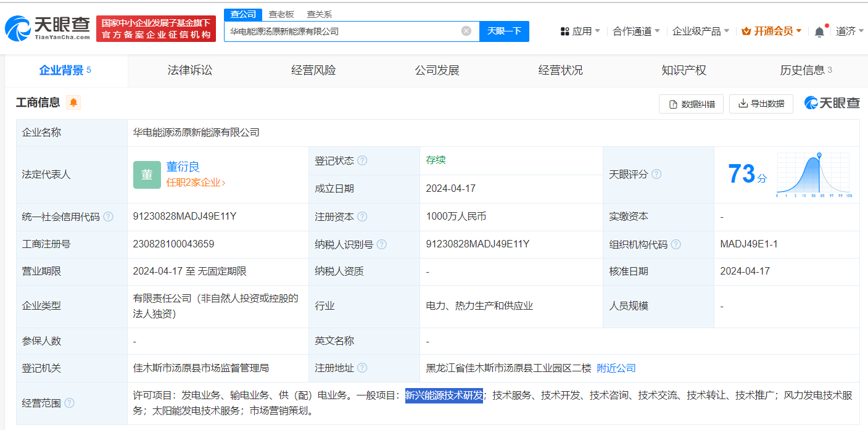The width and height of the screenshot is (868, 430).
Task: Click help icon beside 经营范围
Action: [x=69, y=403]
